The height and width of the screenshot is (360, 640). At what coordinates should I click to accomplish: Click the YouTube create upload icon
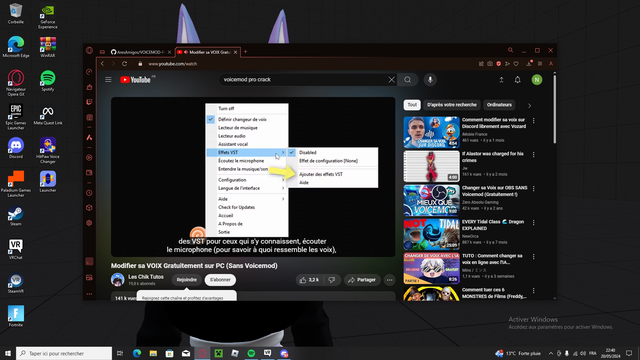[501, 80]
